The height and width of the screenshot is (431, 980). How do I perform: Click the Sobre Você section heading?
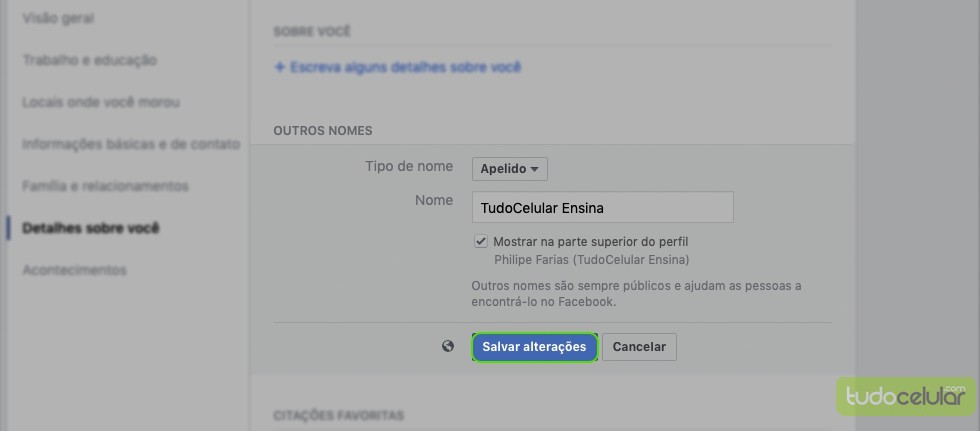pyautogui.click(x=312, y=32)
